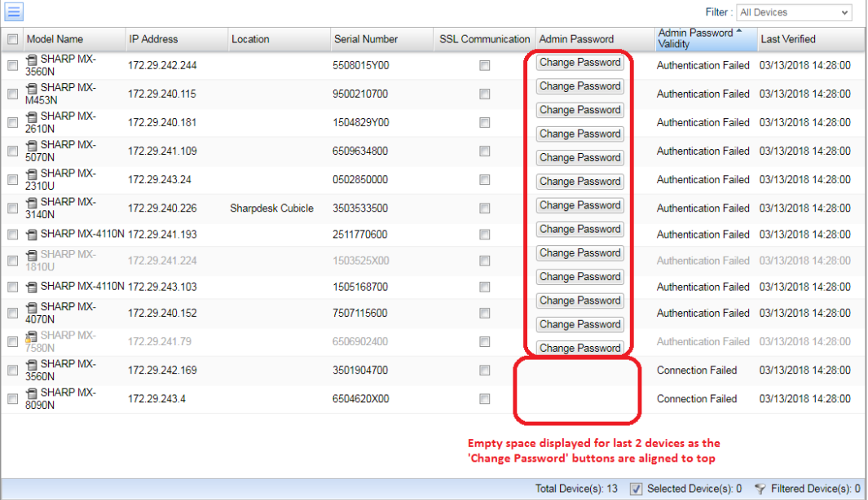Click the Model Name column header
This screenshot has height=500, width=868.
coord(55,39)
